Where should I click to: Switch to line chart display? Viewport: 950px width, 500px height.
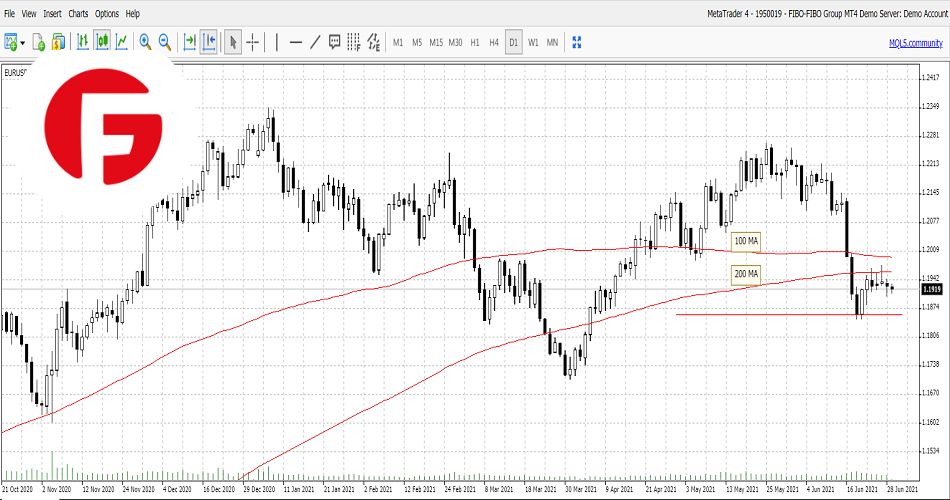coord(121,42)
